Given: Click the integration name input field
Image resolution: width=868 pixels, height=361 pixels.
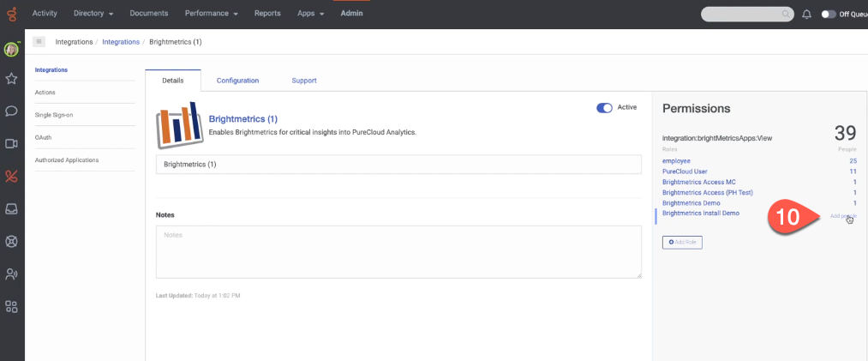Looking at the screenshot, I should [x=398, y=165].
